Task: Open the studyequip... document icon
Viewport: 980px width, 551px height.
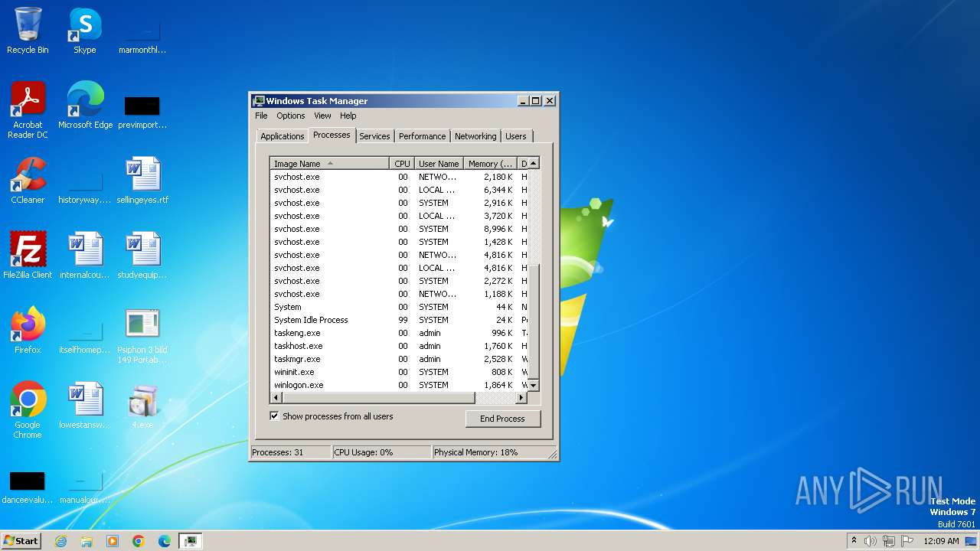Action: click(142, 256)
